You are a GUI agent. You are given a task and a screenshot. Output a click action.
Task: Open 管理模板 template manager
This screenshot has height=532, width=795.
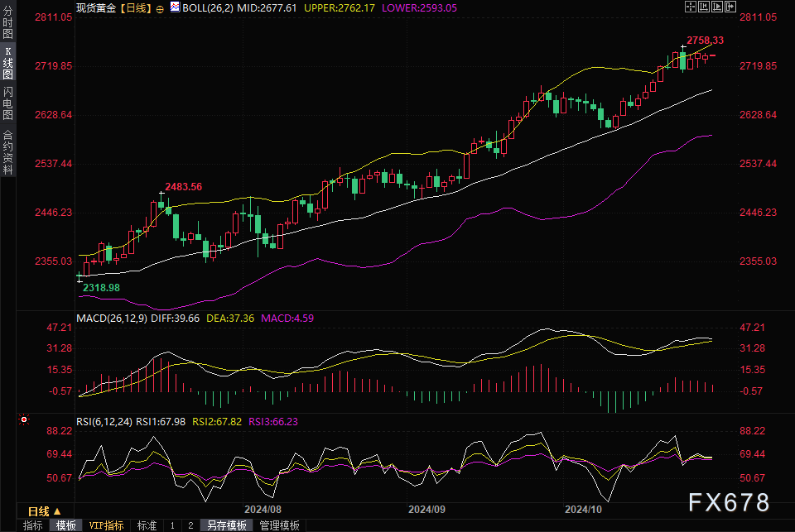279,525
